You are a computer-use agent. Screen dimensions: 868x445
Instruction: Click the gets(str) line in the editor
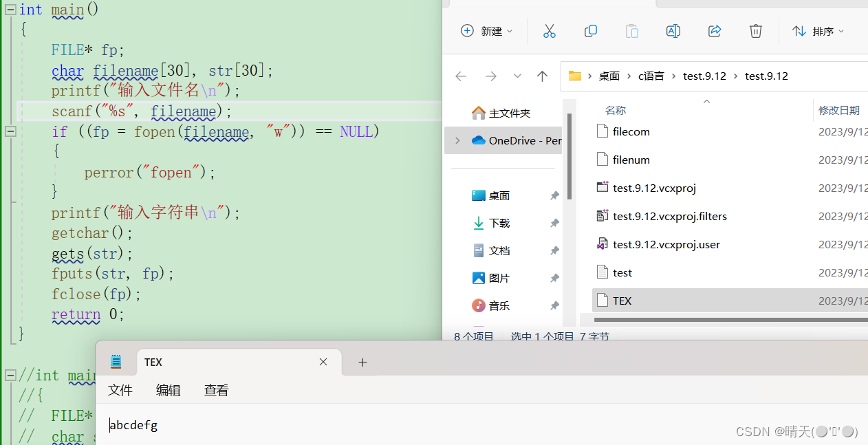point(92,254)
